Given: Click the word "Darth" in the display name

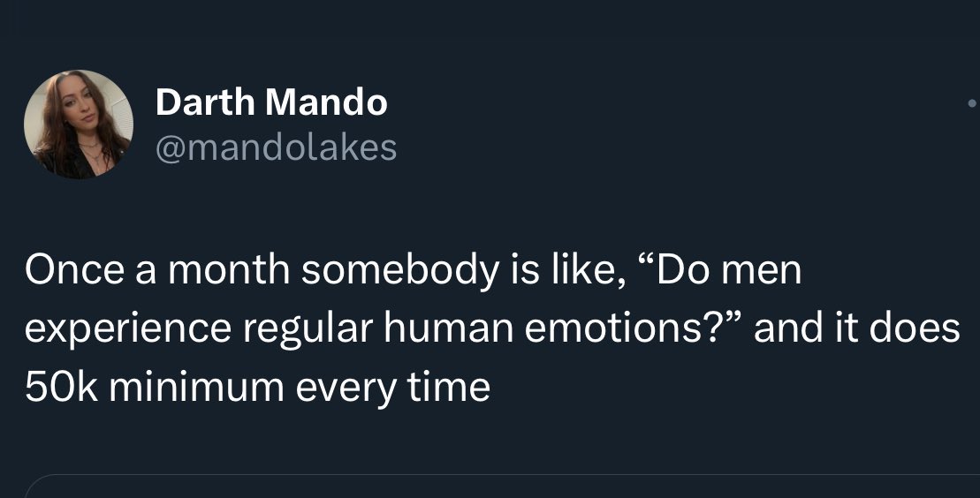Looking at the screenshot, I should (206, 103).
